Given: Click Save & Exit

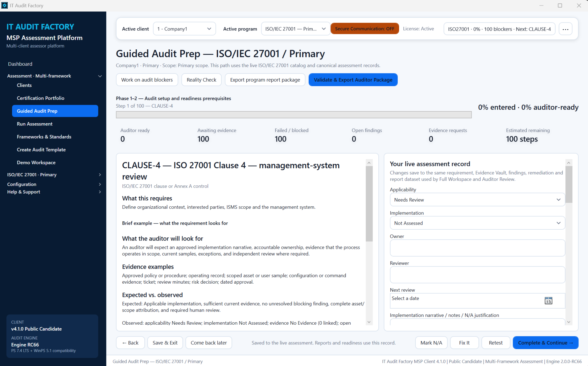Looking at the screenshot, I should [x=165, y=343].
